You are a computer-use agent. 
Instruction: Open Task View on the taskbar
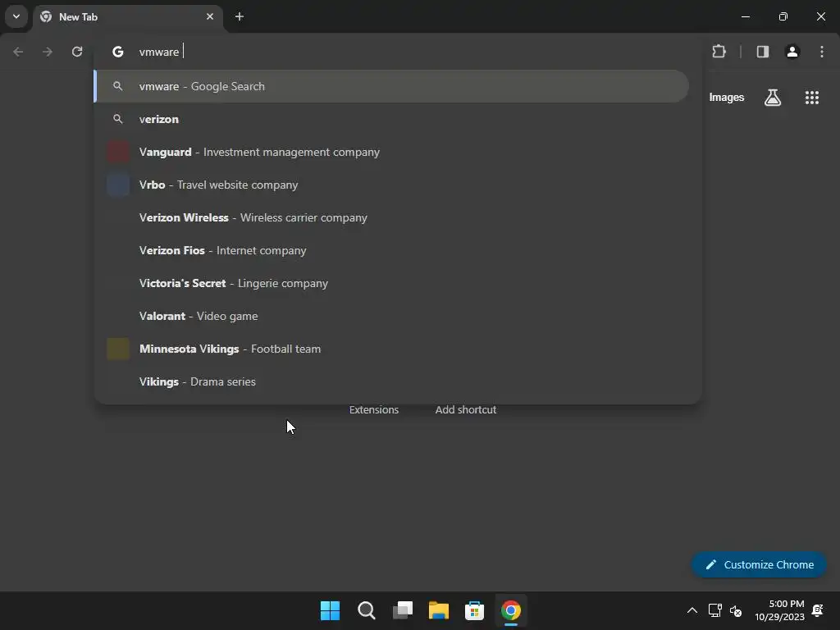coord(402,610)
